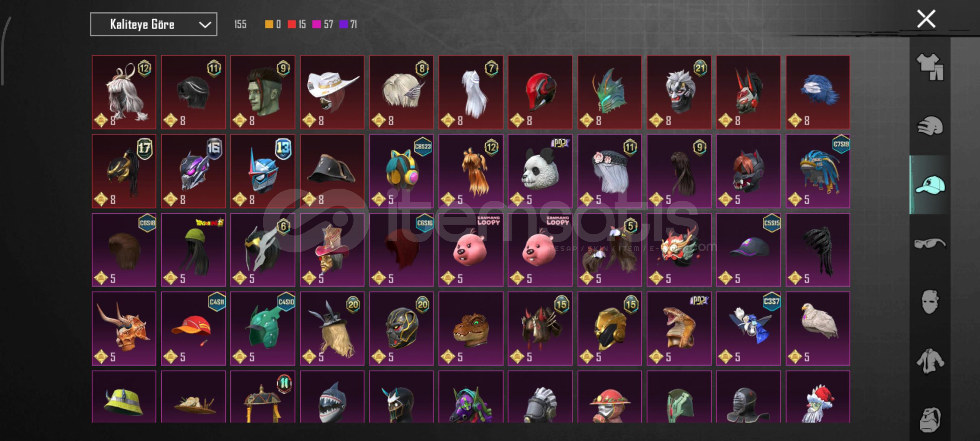
Task: Filter by red rarity swatch showing 15
Action: coord(292,24)
